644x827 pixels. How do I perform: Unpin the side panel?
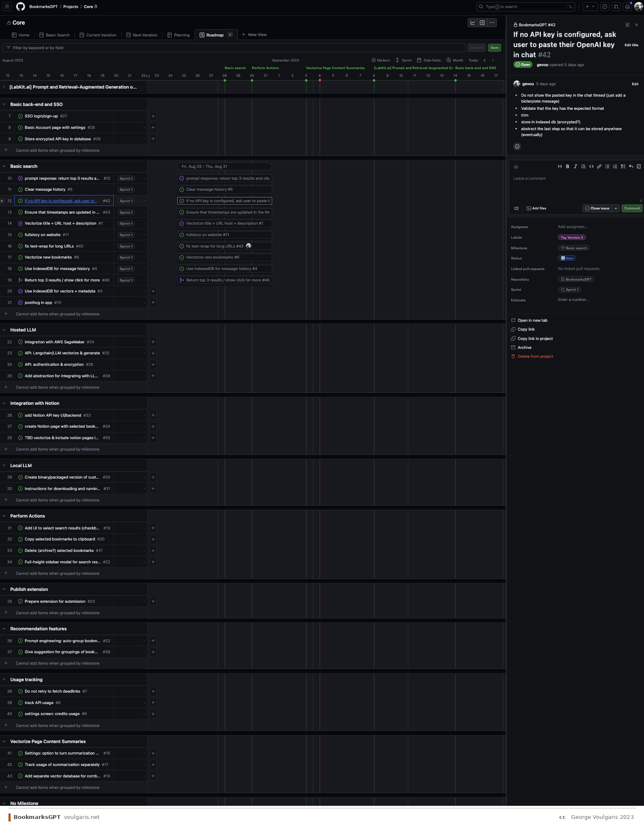pyautogui.click(x=627, y=25)
